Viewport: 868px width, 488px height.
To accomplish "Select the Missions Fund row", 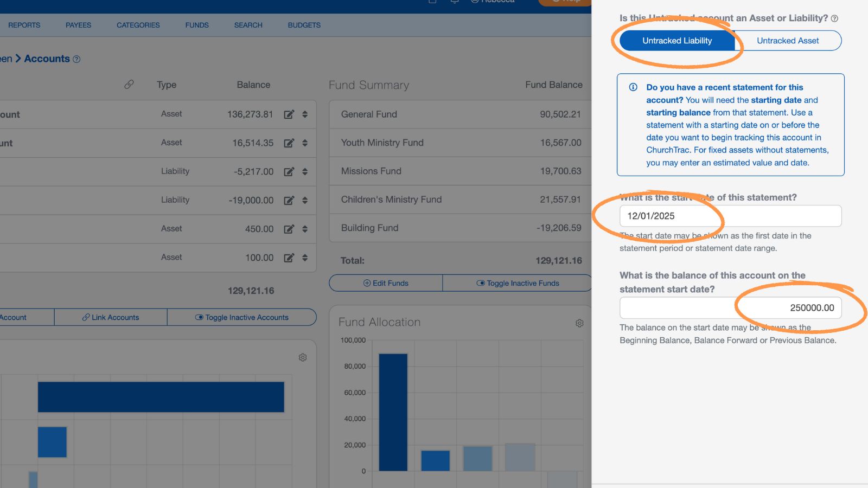I will [461, 171].
